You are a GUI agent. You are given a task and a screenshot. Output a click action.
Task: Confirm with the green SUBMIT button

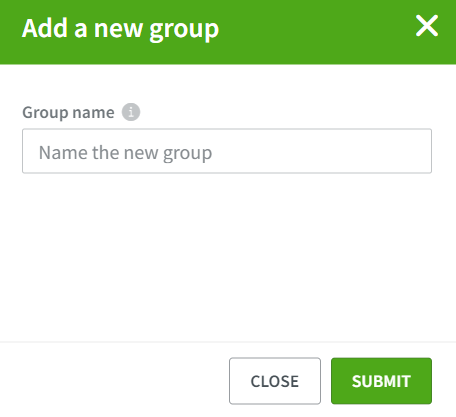381,381
